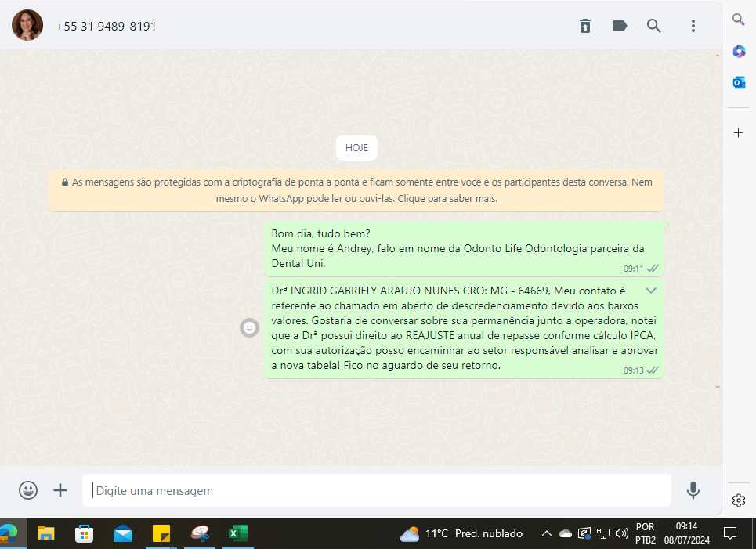The height and width of the screenshot is (549, 756).
Task: Open the notification center
Action: tap(730, 533)
